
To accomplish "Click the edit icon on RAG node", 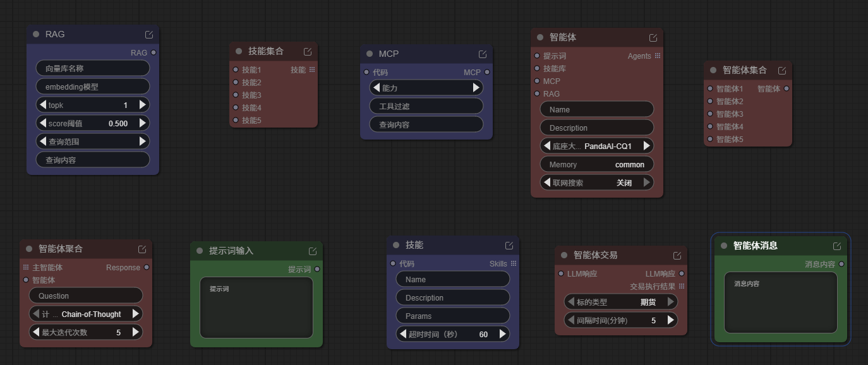I will click(149, 34).
